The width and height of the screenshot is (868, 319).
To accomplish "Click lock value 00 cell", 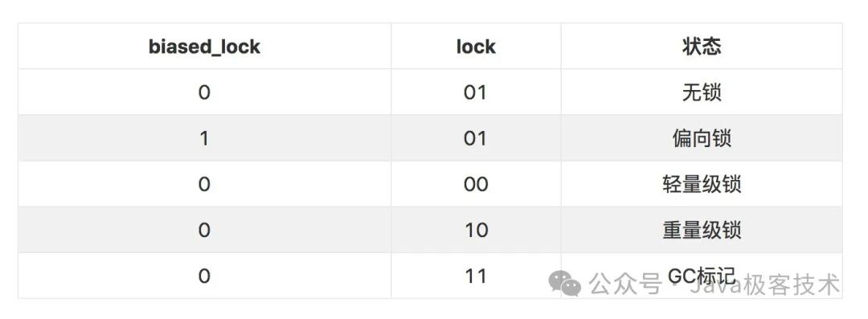I will pos(476,185).
